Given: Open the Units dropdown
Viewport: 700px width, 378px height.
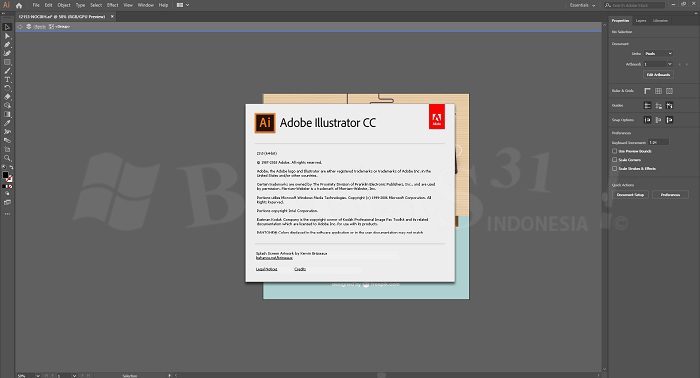Looking at the screenshot, I should tap(658, 54).
